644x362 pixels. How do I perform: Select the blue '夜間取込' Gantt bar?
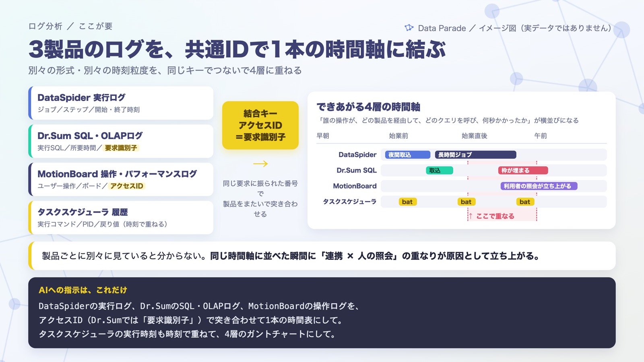408,155
